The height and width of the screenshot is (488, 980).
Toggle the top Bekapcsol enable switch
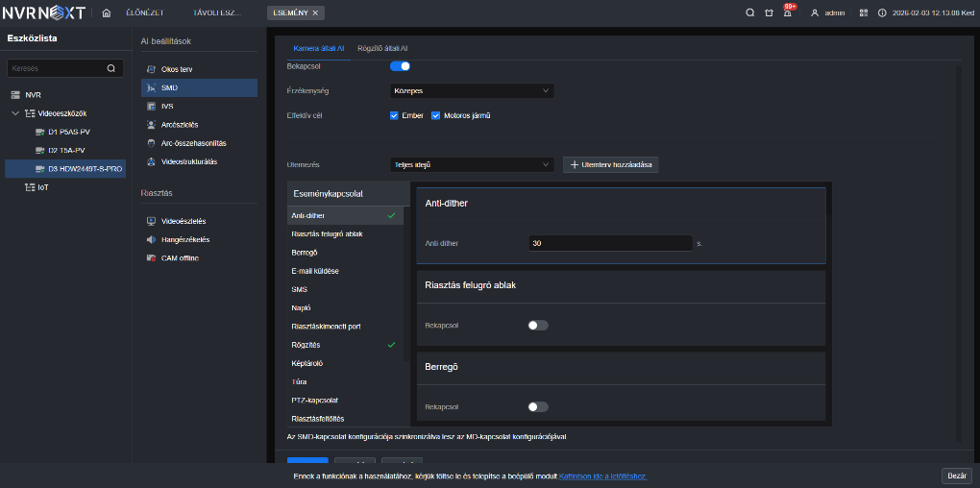[400, 66]
